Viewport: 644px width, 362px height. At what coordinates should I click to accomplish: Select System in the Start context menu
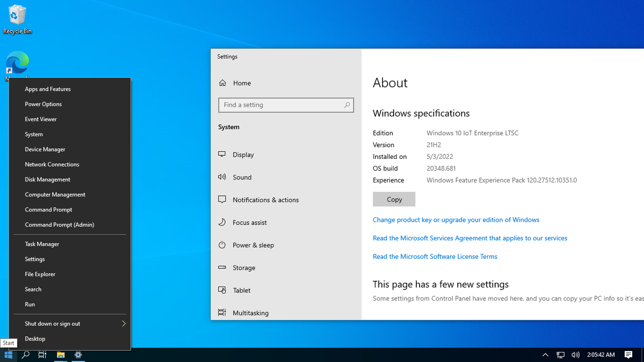pos(70,134)
